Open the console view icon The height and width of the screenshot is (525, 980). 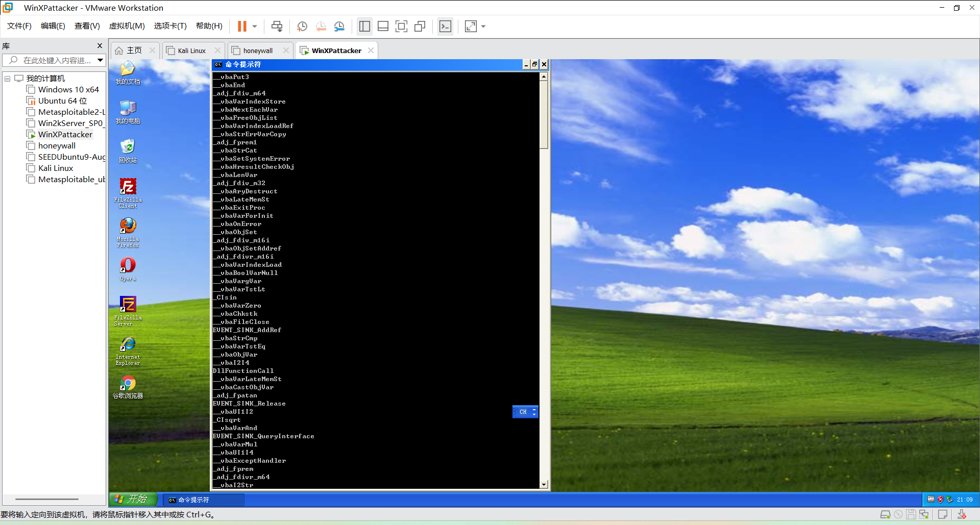[x=445, y=26]
